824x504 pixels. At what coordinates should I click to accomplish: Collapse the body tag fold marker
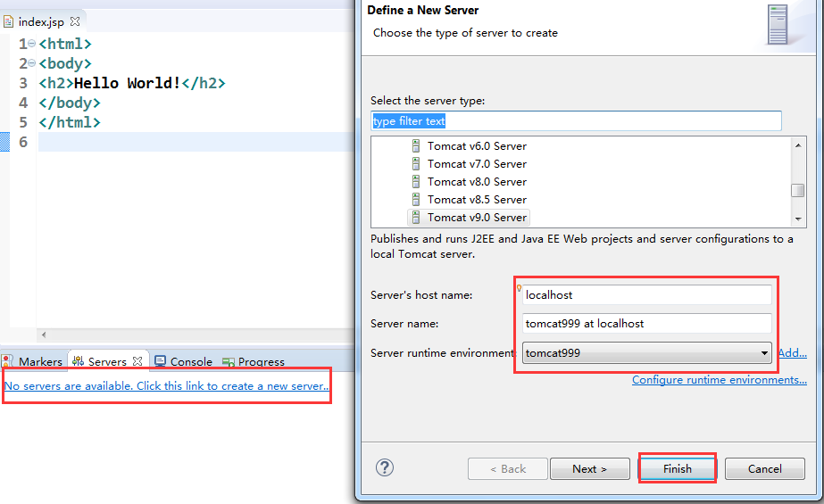click(x=32, y=63)
